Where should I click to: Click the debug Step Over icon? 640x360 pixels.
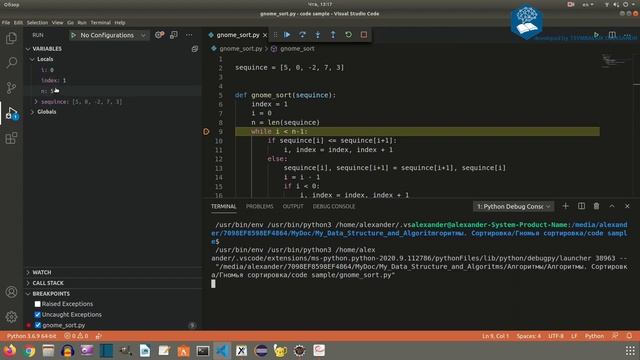tap(302, 35)
